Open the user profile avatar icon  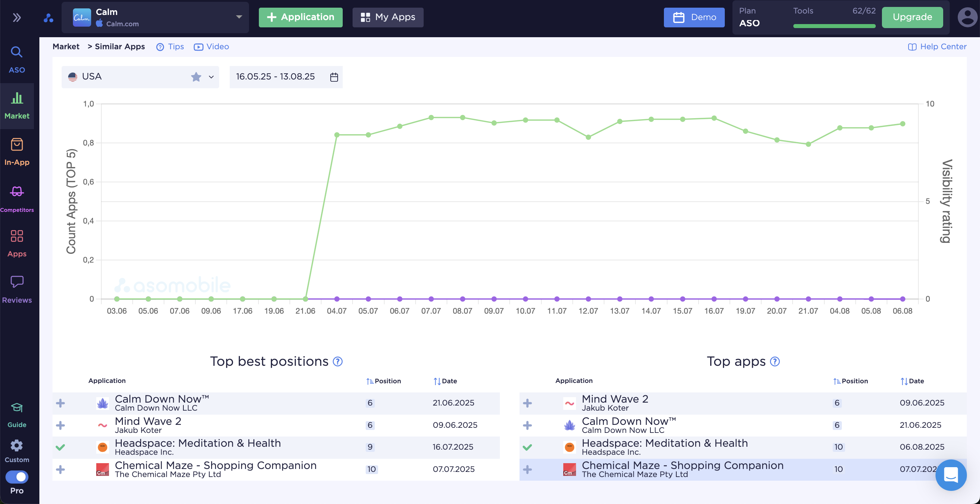click(x=967, y=18)
